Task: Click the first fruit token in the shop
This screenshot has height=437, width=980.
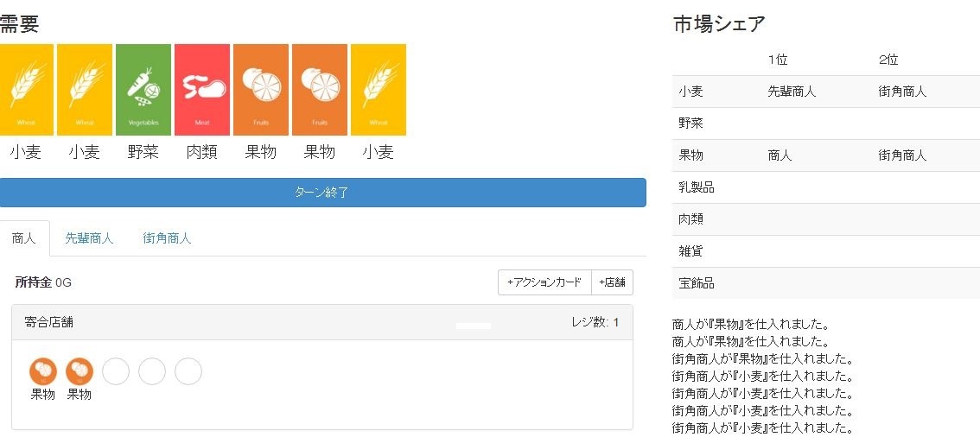Action: tap(43, 371)
